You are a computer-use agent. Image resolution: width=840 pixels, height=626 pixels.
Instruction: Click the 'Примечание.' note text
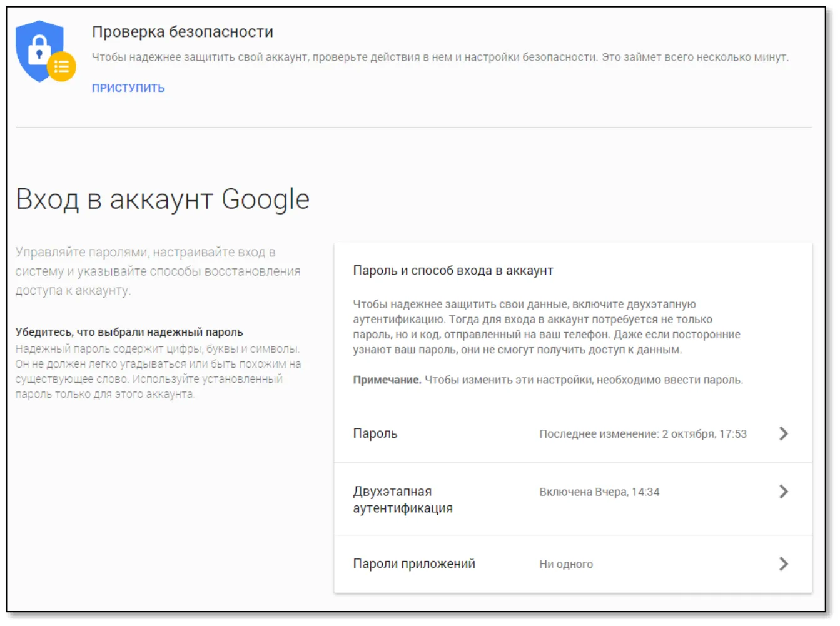tap(387, 380)
